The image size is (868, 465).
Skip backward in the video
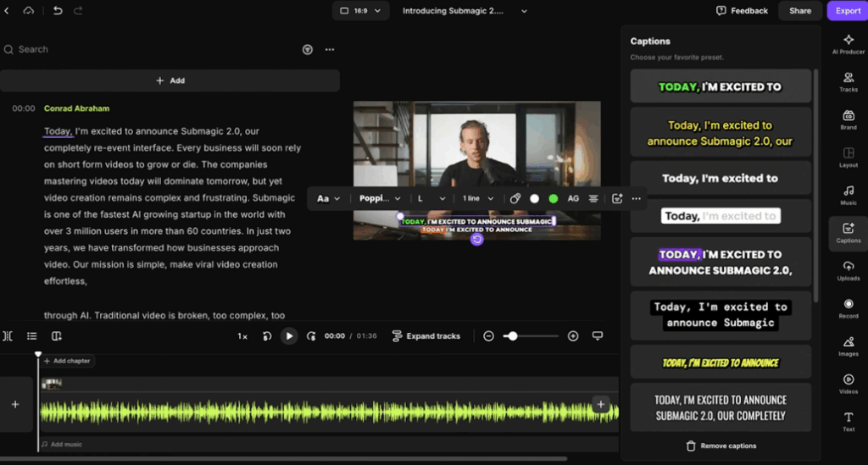267,336
